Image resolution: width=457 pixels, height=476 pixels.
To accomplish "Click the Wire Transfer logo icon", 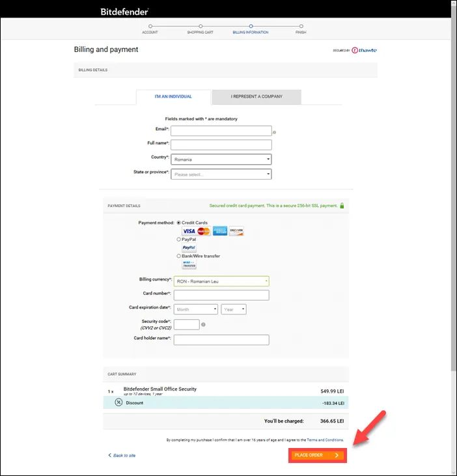I will [x=189, y=264].
